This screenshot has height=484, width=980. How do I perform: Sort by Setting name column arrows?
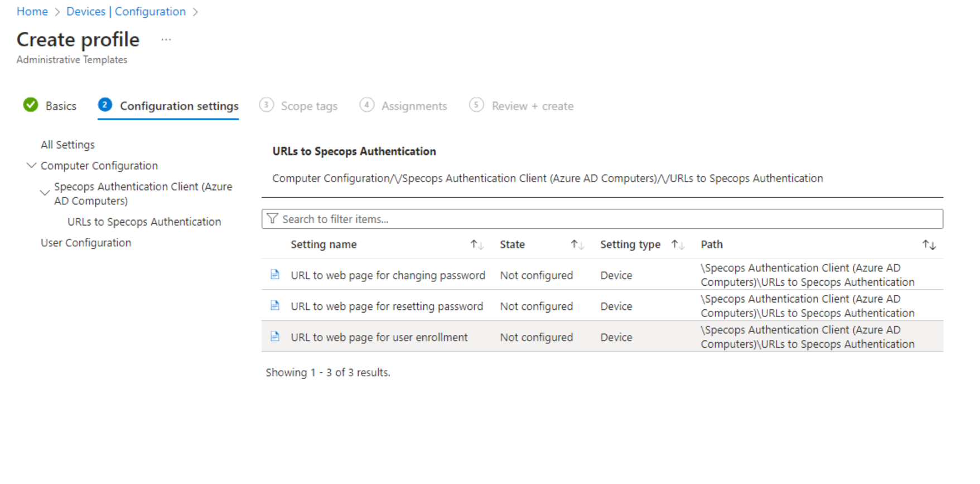[476, 245]
